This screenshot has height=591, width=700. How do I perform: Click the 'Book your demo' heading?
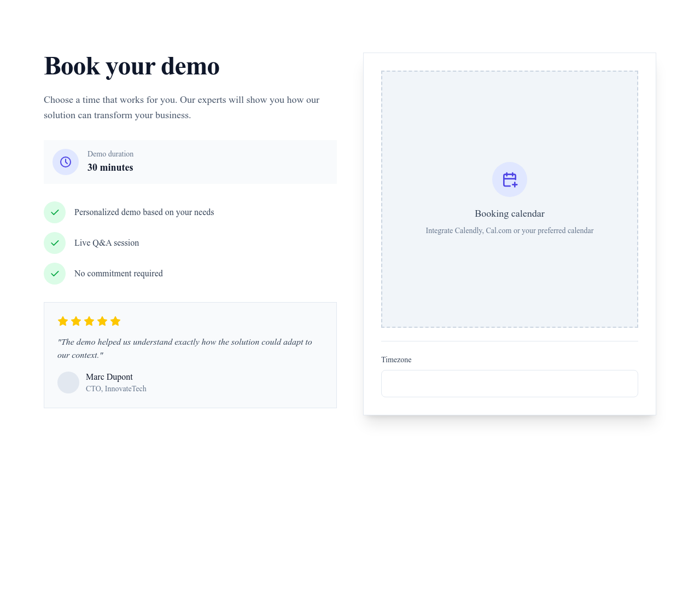point(132,66)
